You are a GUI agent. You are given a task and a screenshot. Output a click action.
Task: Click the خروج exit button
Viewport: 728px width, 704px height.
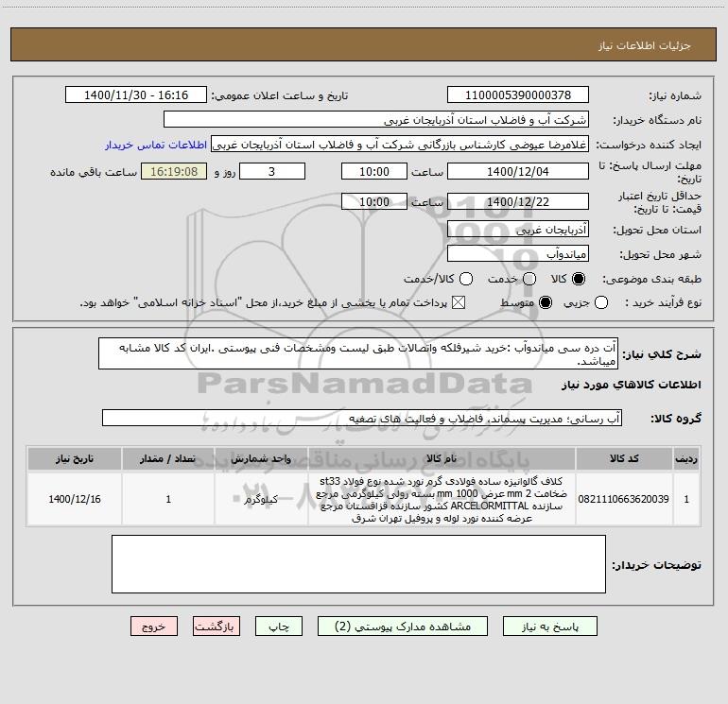tap(154, 627)
